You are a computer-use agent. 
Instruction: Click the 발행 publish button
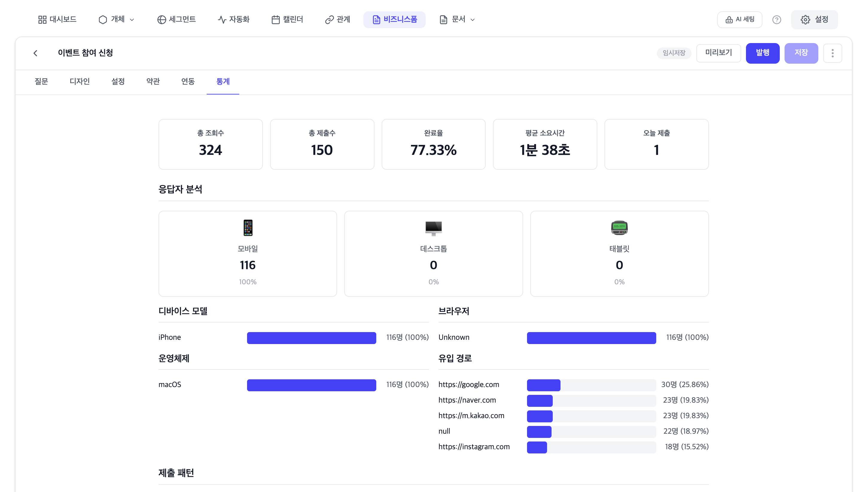[x=763, y=53]
